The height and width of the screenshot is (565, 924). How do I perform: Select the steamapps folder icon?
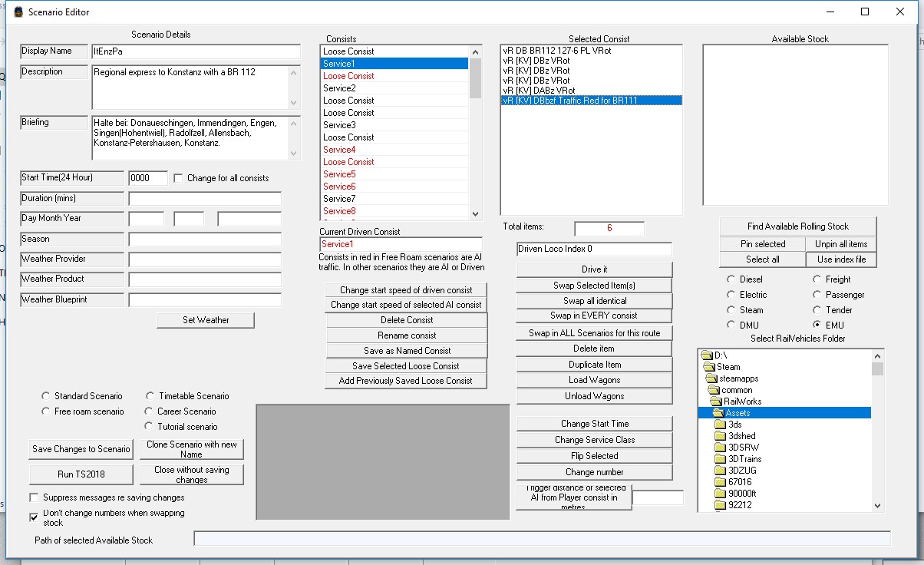click(711, 378)
